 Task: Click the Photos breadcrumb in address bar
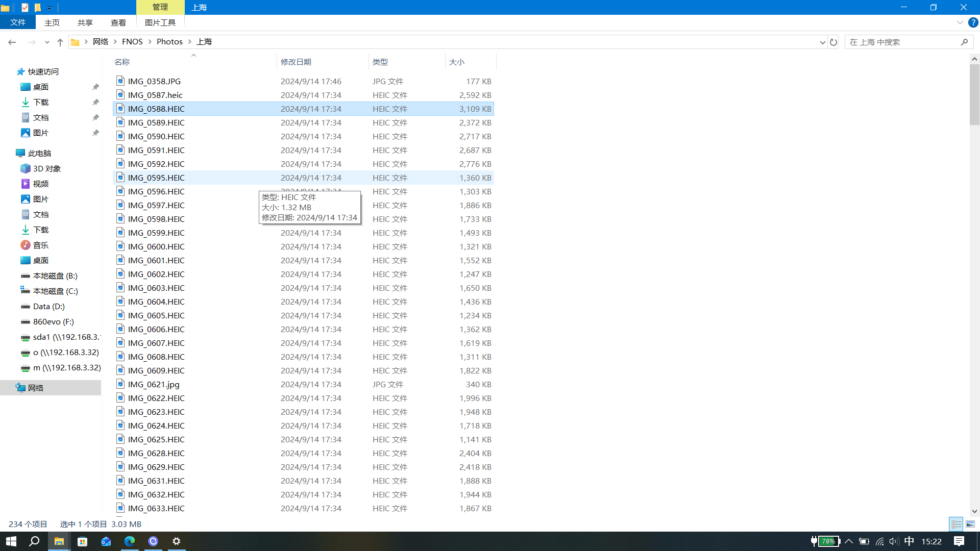[x=169, y=42]
